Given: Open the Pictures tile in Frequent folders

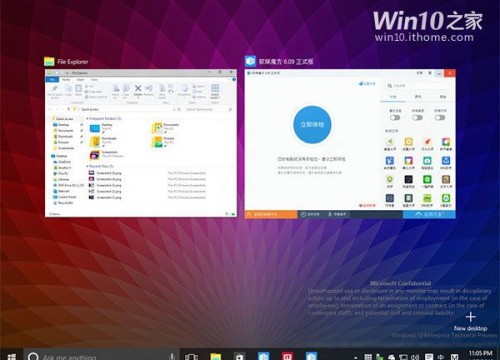Looking at the screenshot, I should (x=163, y=142).
